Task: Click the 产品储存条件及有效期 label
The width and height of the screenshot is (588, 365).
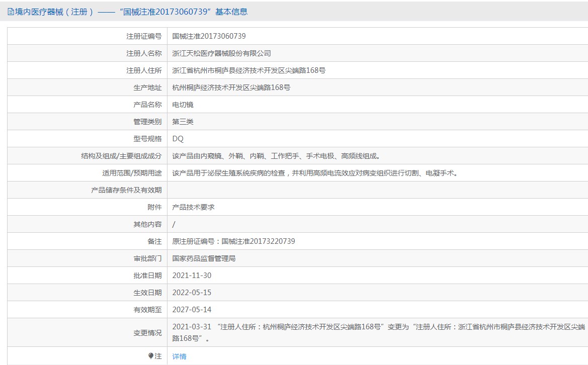Action: (126, 191)
